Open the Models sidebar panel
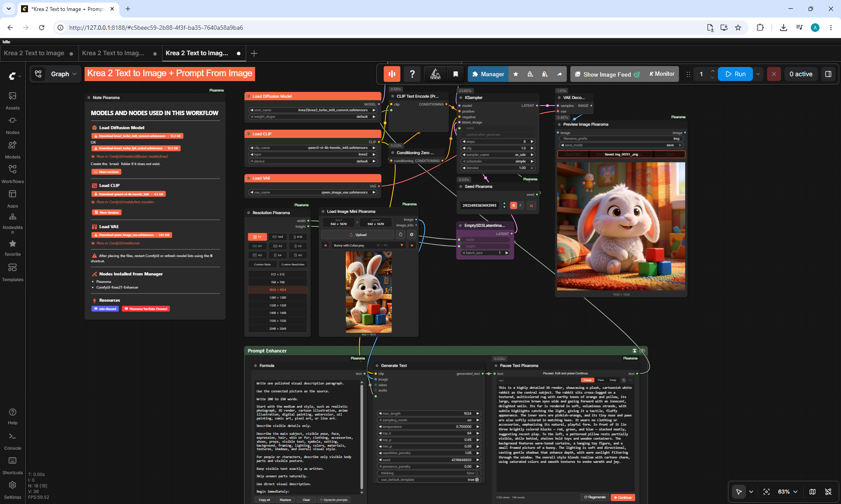The width and height of the screenshot is (841, 504). 12,150
